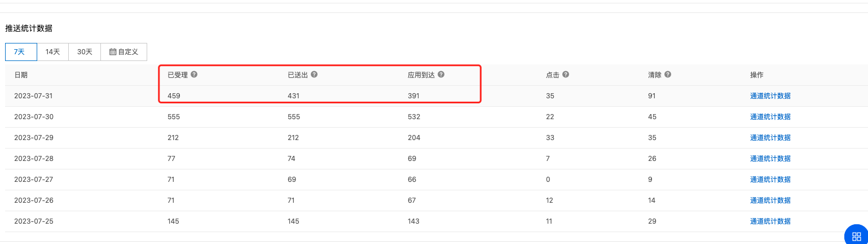Open 通道统计数据 for 2023-07-30
The image size is (868, 244).
(x=770, y=117)
